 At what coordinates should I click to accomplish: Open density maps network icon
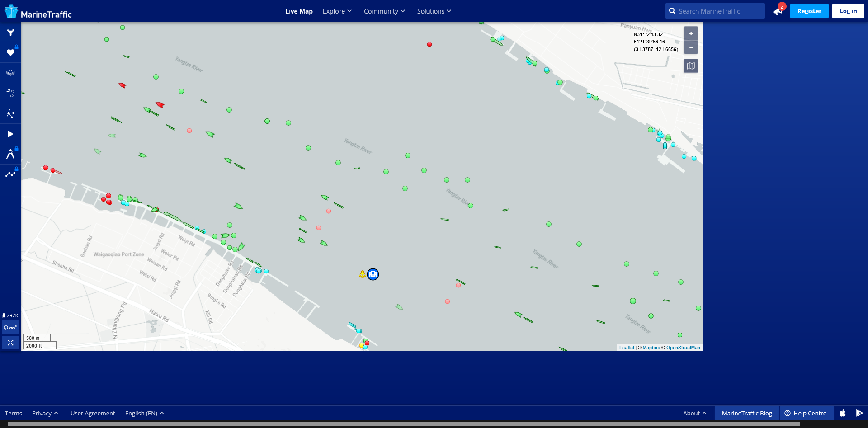(x=10, y=113)
